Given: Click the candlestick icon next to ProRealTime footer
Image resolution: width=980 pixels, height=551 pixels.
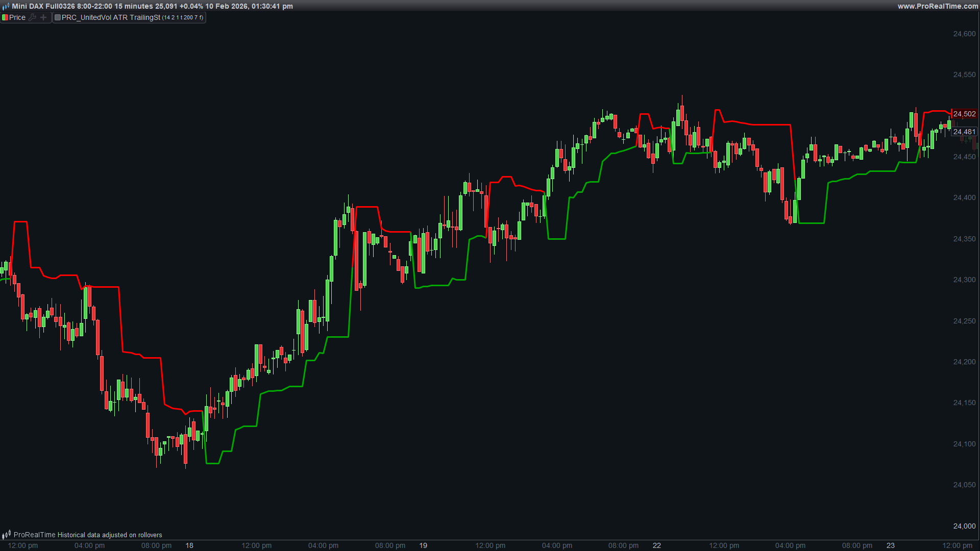Looking at the screenshot, I should click(6, 535).
